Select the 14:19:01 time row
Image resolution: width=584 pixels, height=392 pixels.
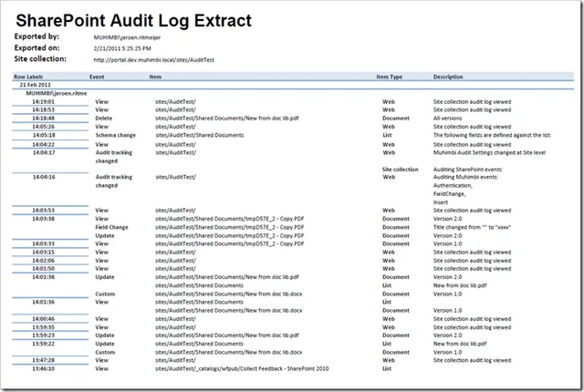coord(43,102)
